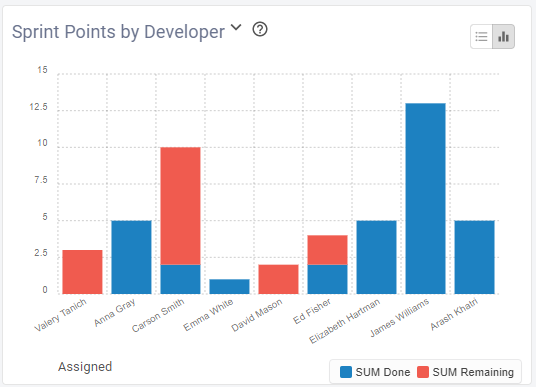
Task: Click the Assigned axis label
Action: 85,367
